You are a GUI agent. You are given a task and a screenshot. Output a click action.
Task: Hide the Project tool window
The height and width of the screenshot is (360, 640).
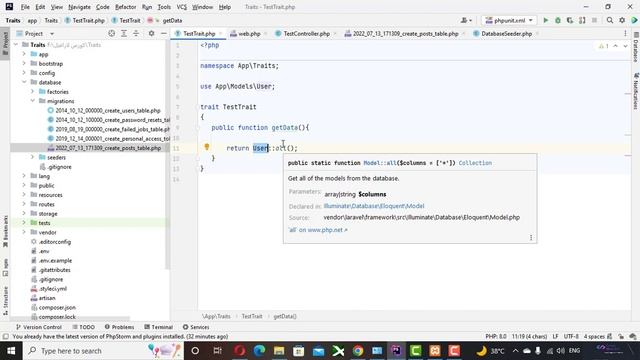[163, 33]
